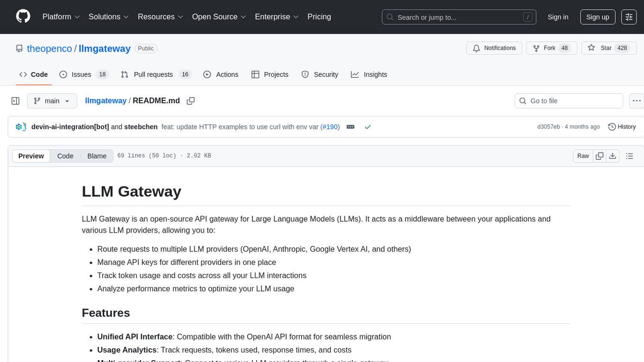
Task: Select the Preview view
Action: 31,156
